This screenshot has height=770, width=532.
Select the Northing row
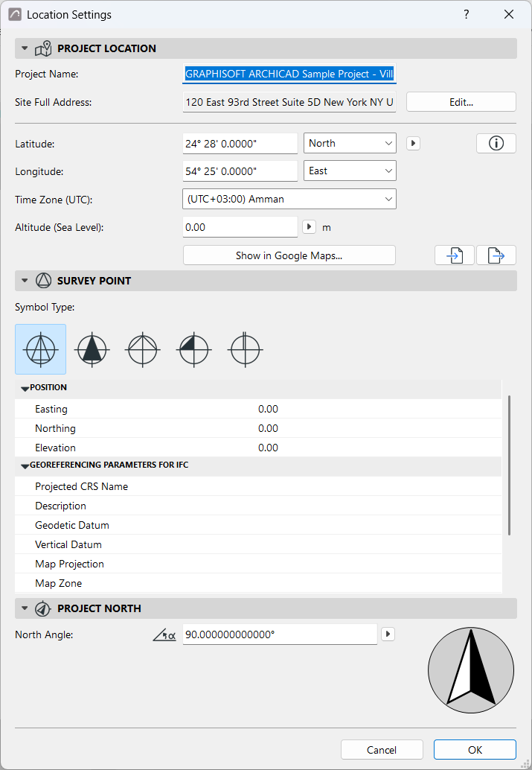tap(258, 428)
